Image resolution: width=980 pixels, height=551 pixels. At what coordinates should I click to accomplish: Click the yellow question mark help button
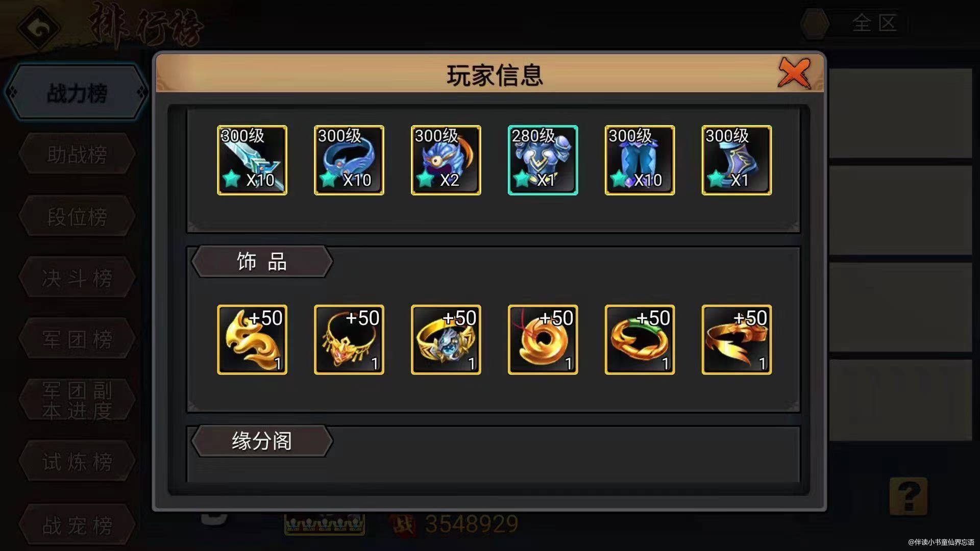point(909,496)
